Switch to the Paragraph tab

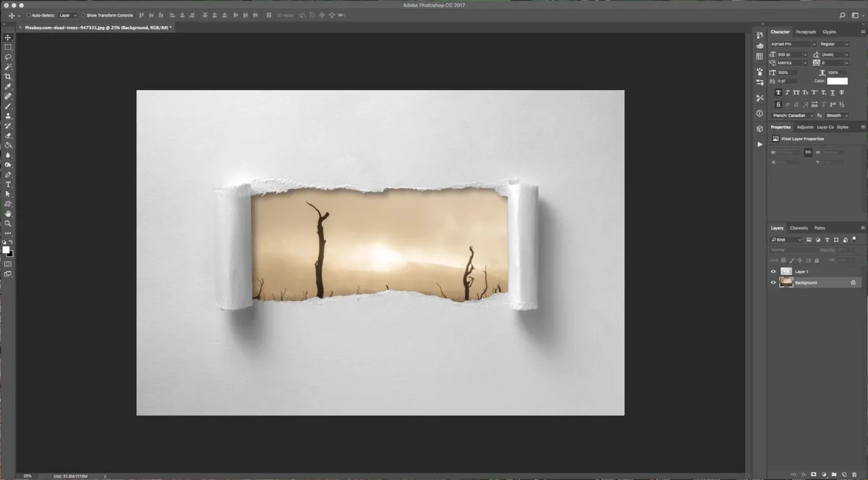click(x=805, y=32)
